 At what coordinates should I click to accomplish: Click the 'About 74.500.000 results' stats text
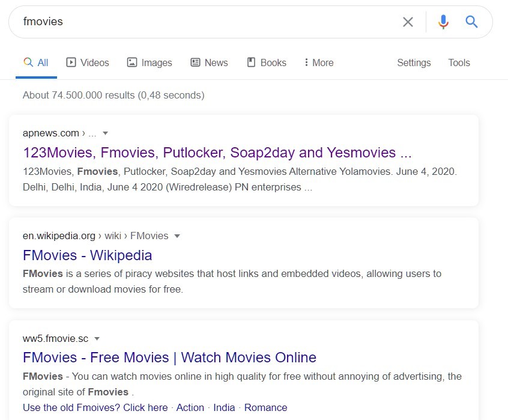point(113,96)
